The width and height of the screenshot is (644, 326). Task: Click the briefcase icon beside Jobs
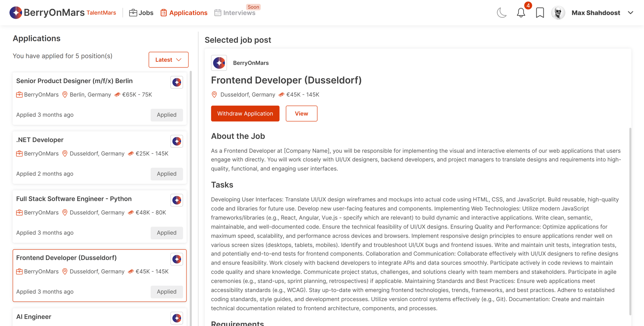coord(133,12)
